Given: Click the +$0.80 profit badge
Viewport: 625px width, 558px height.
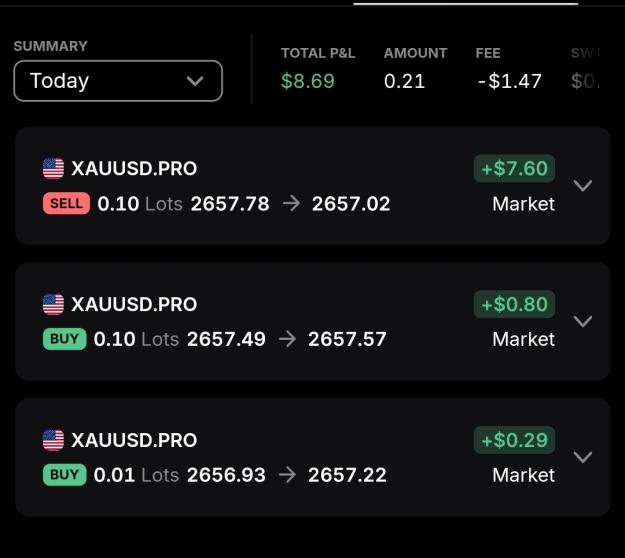Looking at the screenshot, I should pos(514,305).
